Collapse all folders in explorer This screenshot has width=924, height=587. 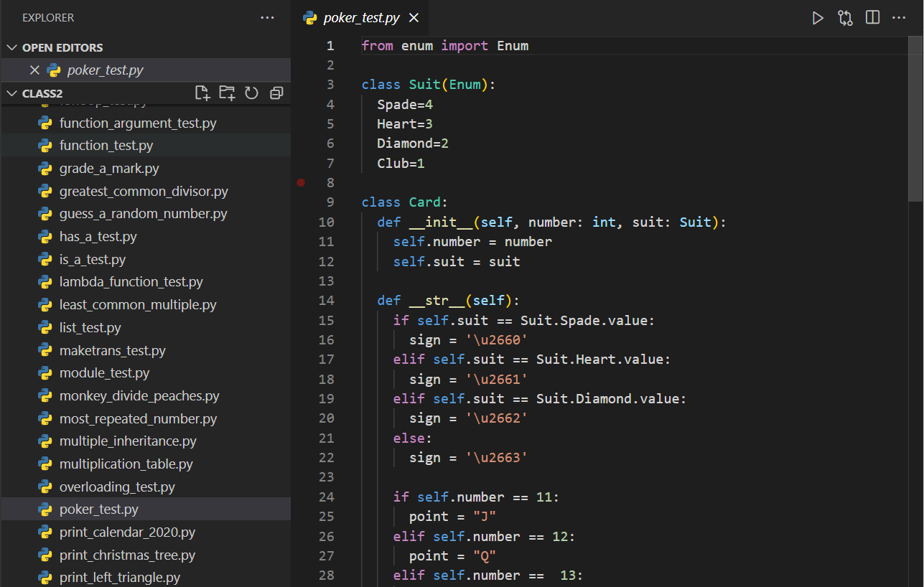[276, 93]
